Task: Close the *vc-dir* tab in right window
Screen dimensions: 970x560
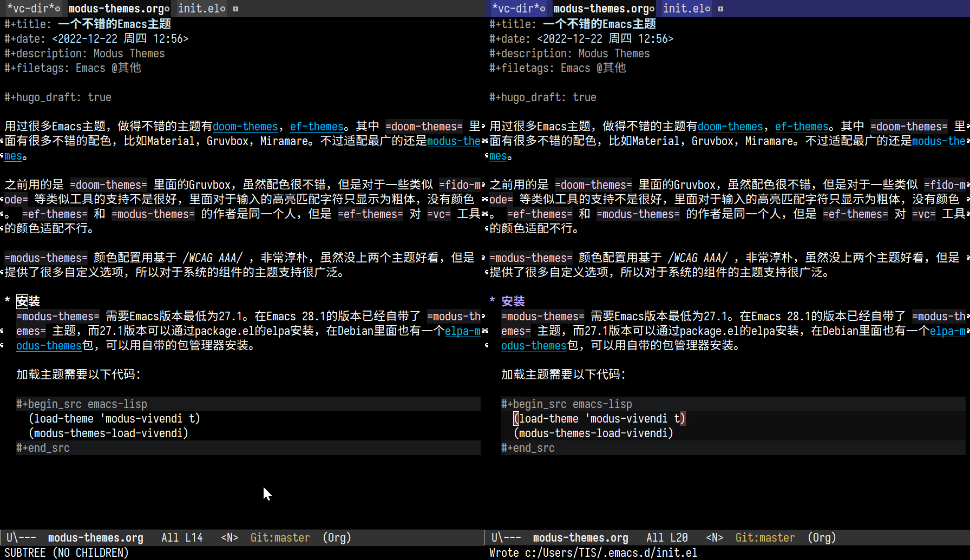Action: tap(543, 9)
